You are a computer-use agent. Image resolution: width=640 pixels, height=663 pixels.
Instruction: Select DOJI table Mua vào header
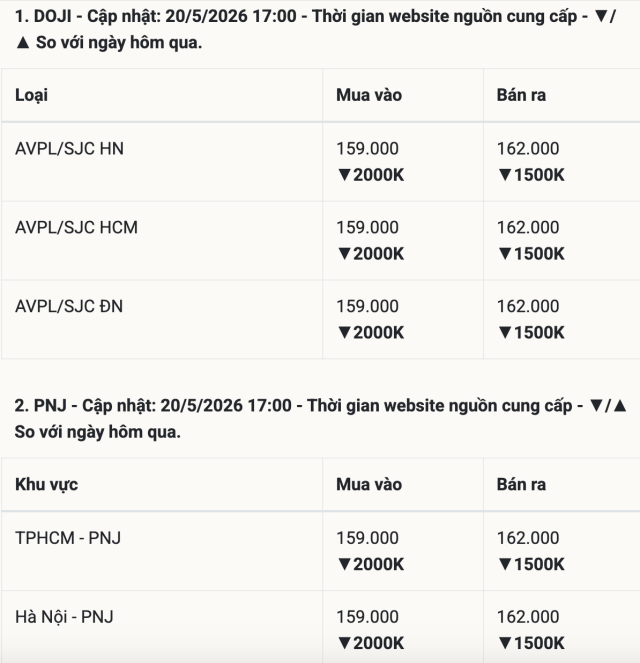[369, 95]
